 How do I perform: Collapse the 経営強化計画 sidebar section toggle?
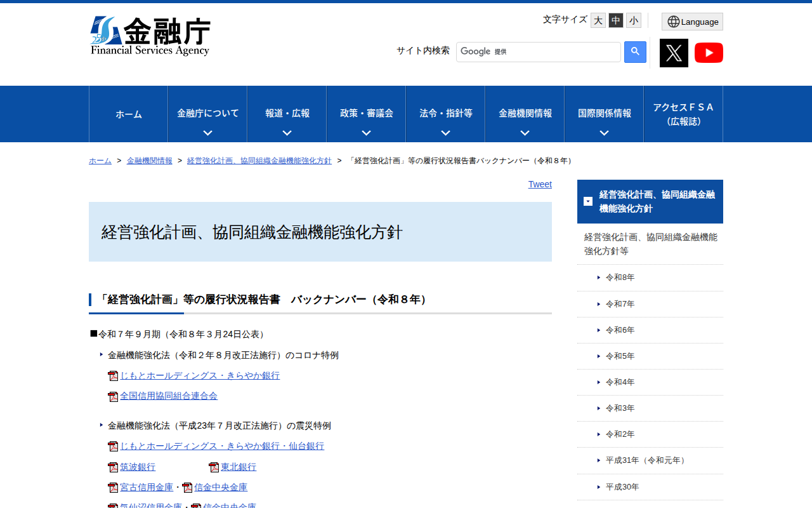pyautogui.click(x=588, y=201)
